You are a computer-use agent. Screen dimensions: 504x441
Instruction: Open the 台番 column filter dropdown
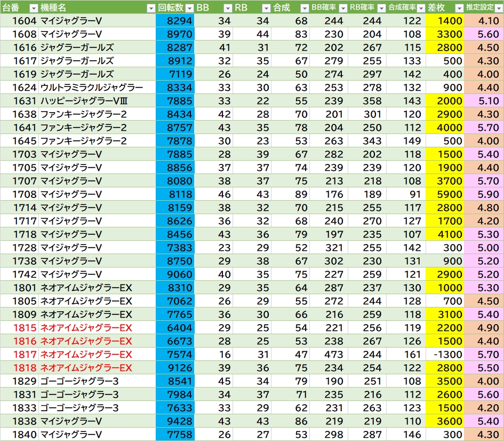tap(33, 8)
